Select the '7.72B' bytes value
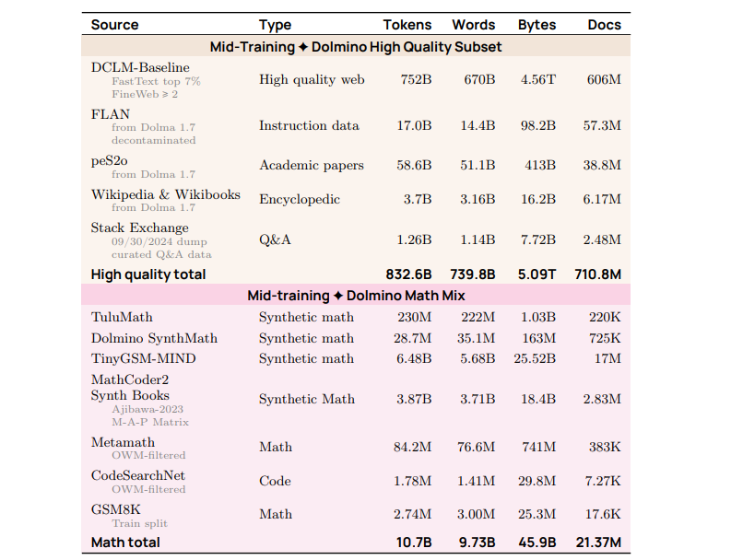This screenshot has width=743, height=560. 538,240
